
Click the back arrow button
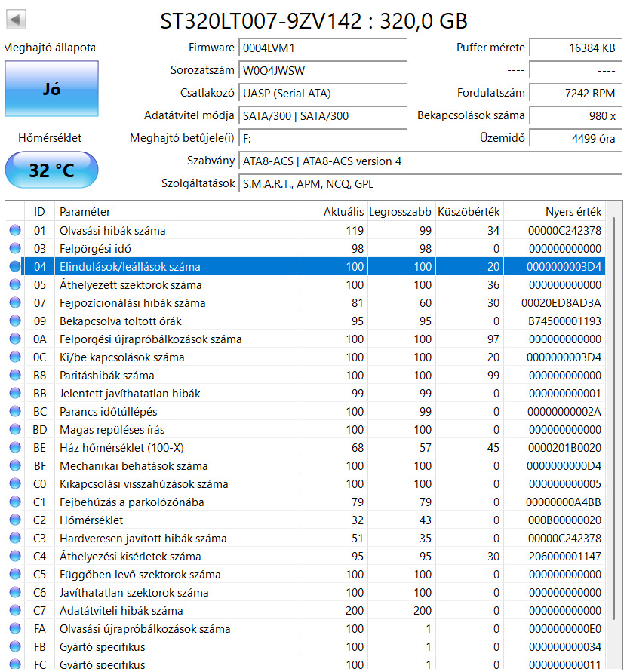tap(17, 20)
